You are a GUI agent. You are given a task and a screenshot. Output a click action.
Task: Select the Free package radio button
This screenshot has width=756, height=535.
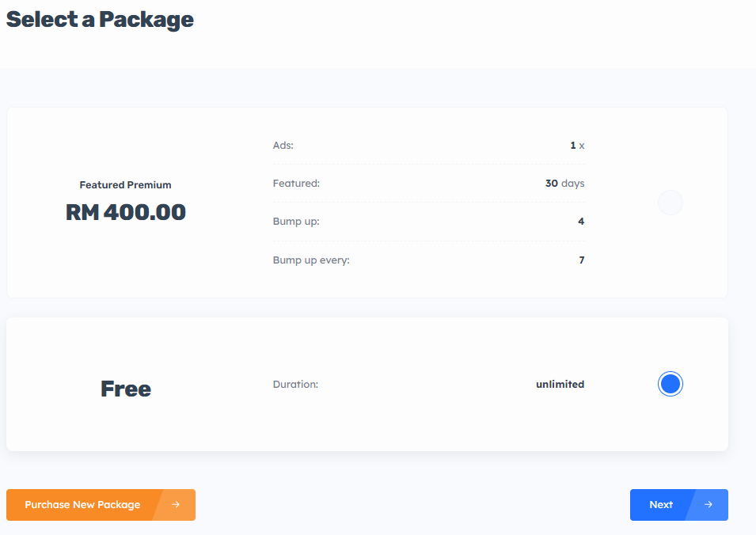click(670, 384)
